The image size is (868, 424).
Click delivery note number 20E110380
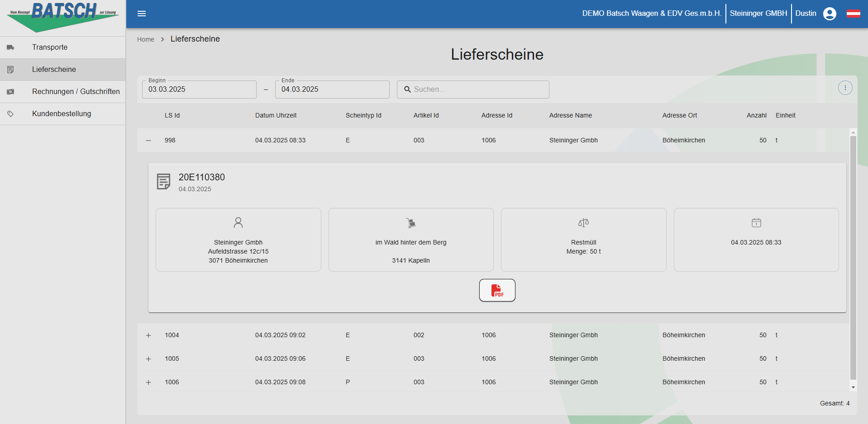point(202,177)
